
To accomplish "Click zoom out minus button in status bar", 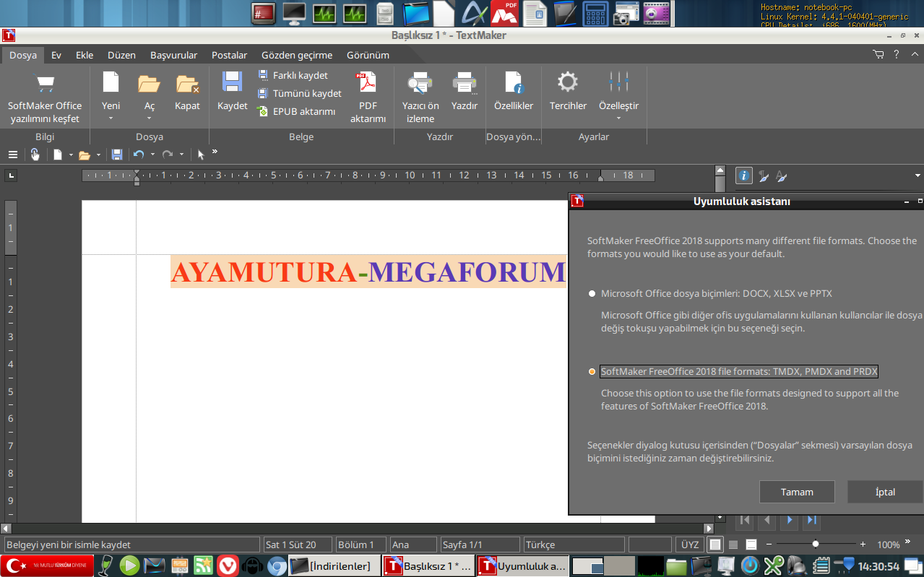I will click(769, 545).
